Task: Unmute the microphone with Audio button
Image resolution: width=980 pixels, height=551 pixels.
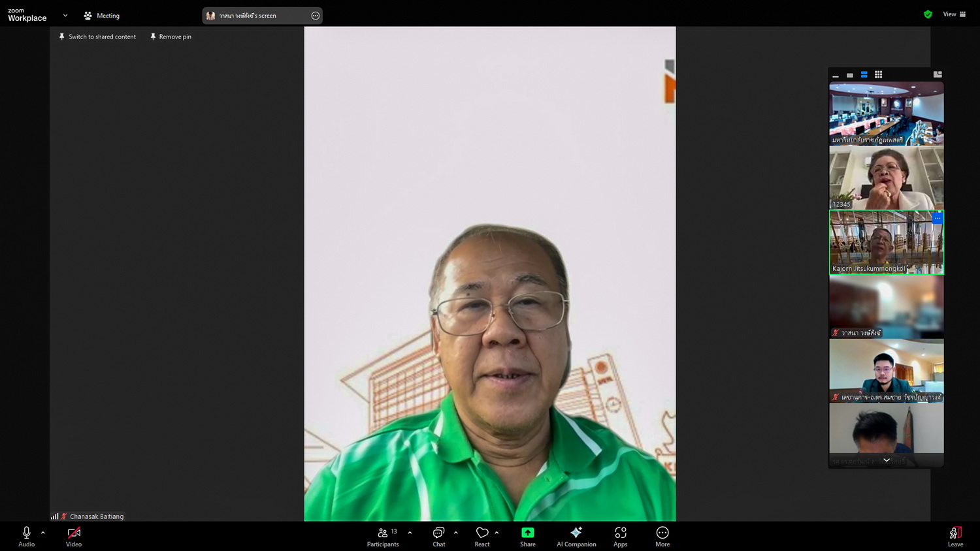Action: pyautogui.click(x=26, y=537)
